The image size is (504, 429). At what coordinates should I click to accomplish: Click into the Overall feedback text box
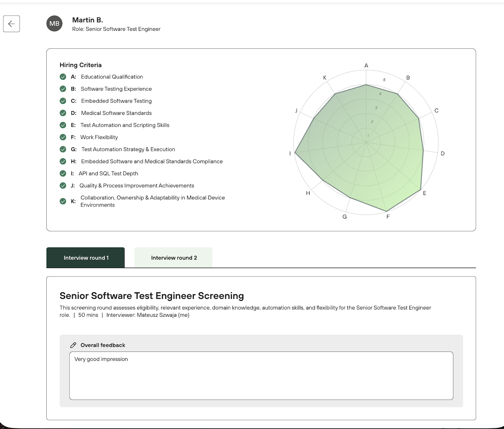coord(261,376)
